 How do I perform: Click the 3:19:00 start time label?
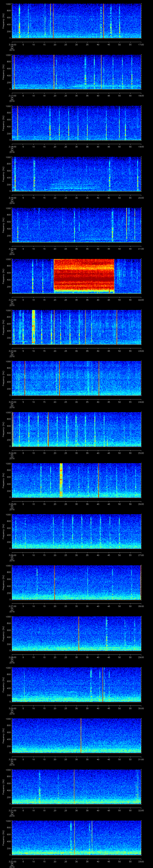coord(12,198)
